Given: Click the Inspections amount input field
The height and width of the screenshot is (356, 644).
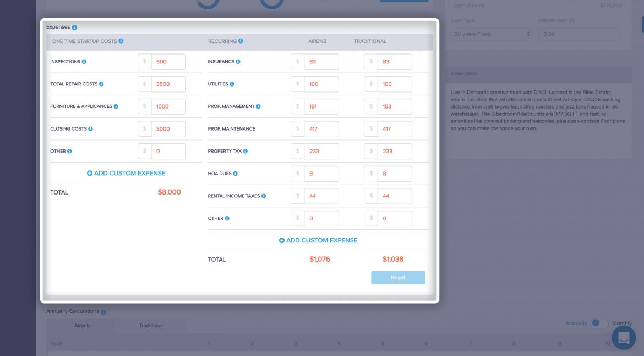Looking at the screenshot, I should pyautogui.click(x=168, y=62).
